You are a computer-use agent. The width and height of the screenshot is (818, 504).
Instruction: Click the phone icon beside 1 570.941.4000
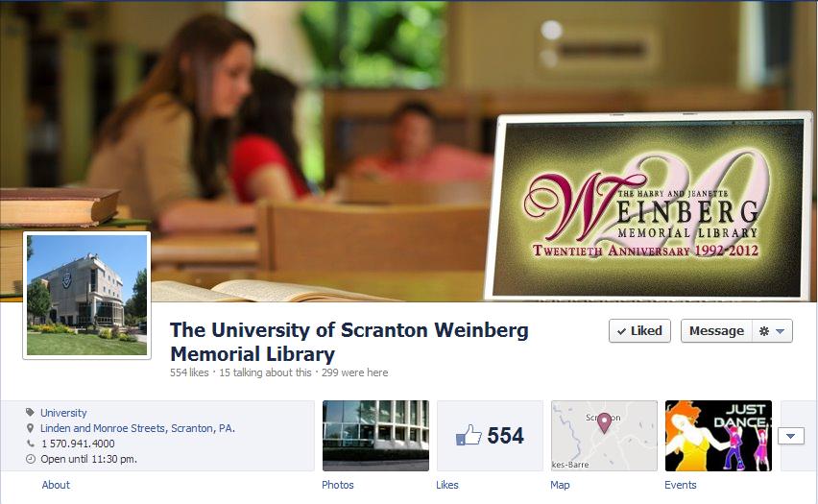[x=31, y=444]
